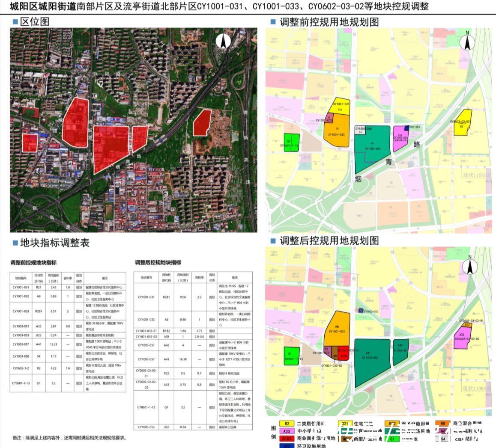The height and width of the screenshot is (448, 496).
Task: Click the yellow R2 legend swatch
Action: click(287, 424)
